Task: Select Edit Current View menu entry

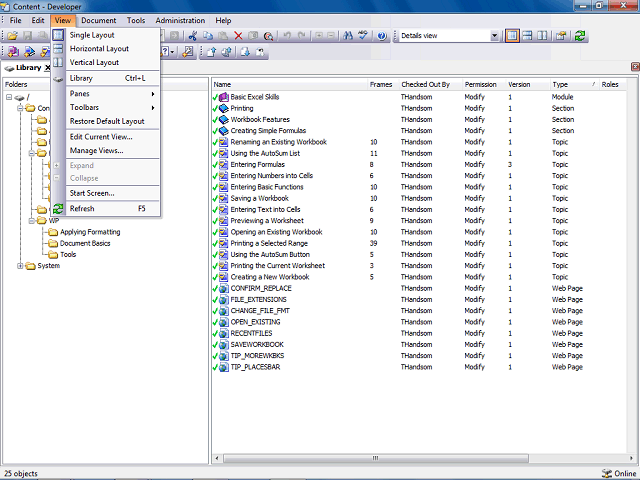Action: [106, 137]
